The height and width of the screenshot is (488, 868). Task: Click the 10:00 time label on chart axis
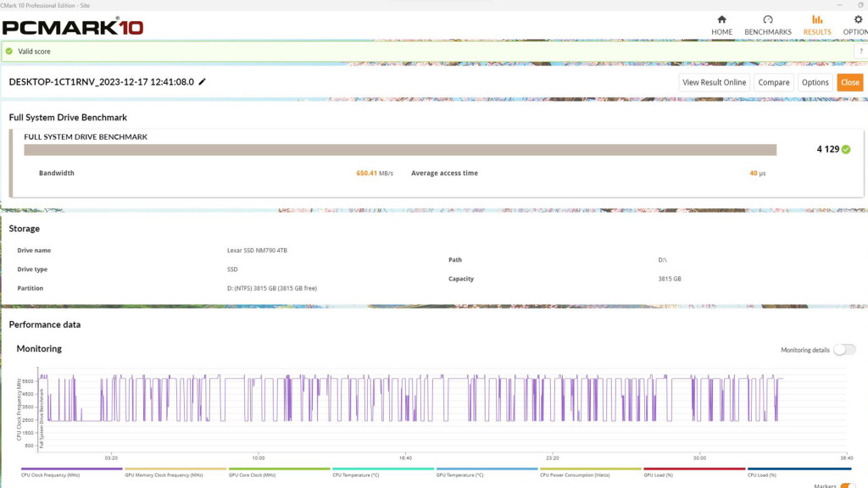[259, 458]
